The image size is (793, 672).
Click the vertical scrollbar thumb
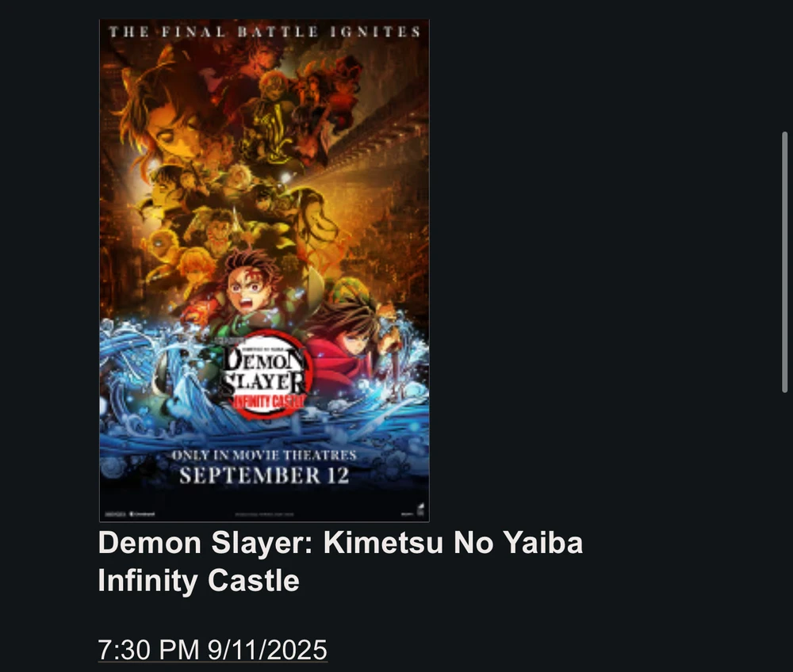coord(785,262)
